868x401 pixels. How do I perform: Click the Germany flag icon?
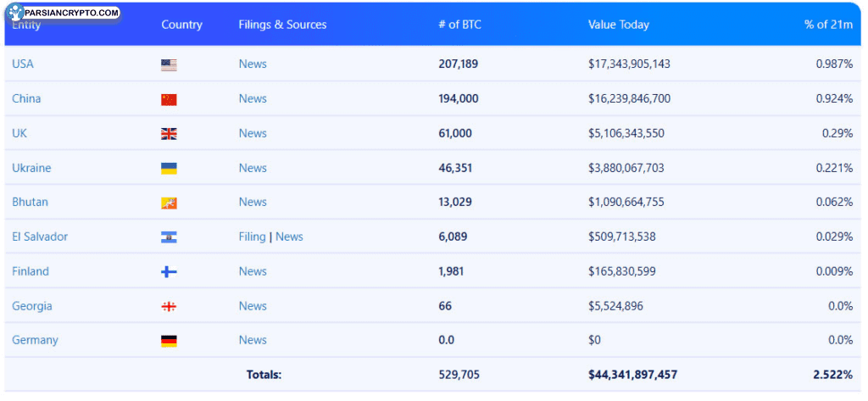pyautogui.click(x=169, y=341)
